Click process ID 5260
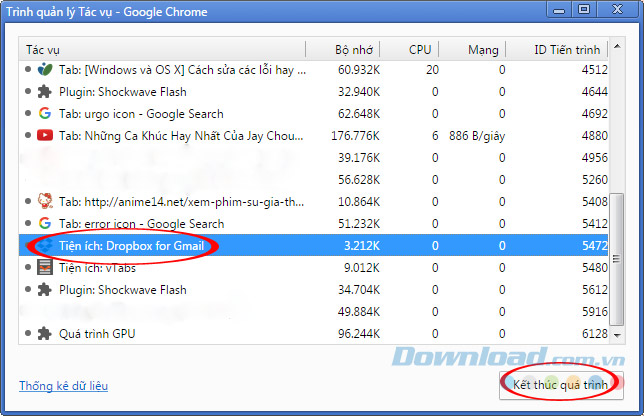The height and width of the screenshot is (416, 644). point(595,180)
